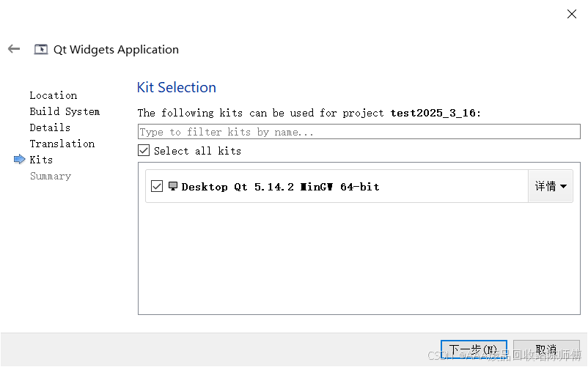Go back using the left arrow
This screenshot has height=367, width=588.
pos(14,48)
